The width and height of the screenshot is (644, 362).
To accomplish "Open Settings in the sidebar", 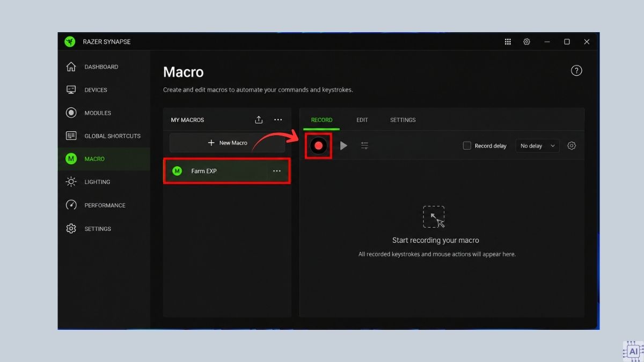I will coord(104,228).
